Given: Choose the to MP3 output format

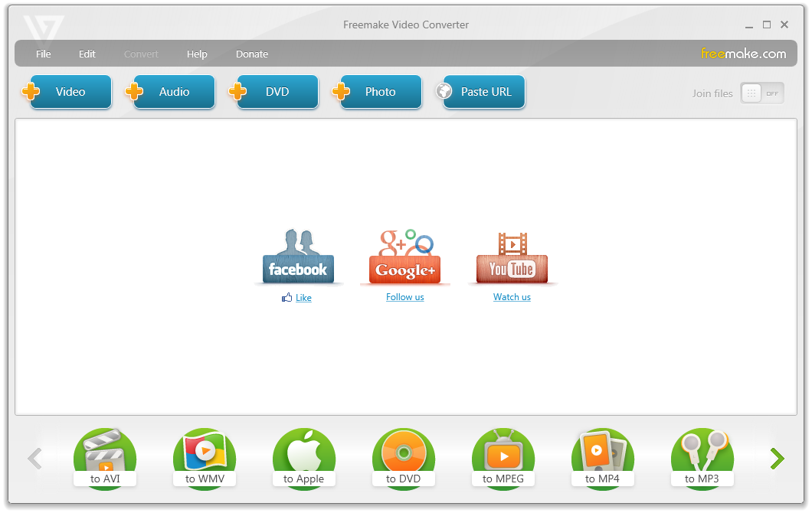Looking at the screenshot, I should 702,459.
